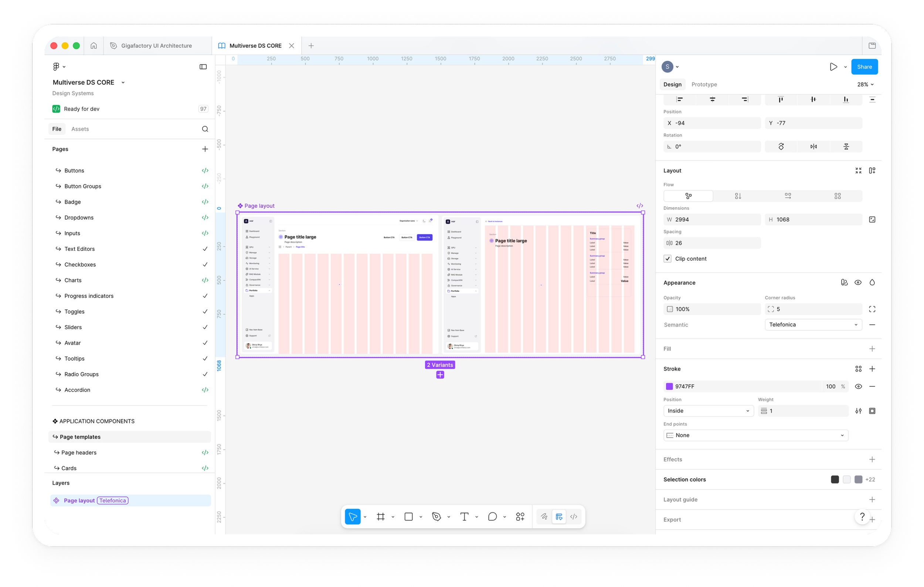Rotate 90 degrees icon

(x=781, y=146)
